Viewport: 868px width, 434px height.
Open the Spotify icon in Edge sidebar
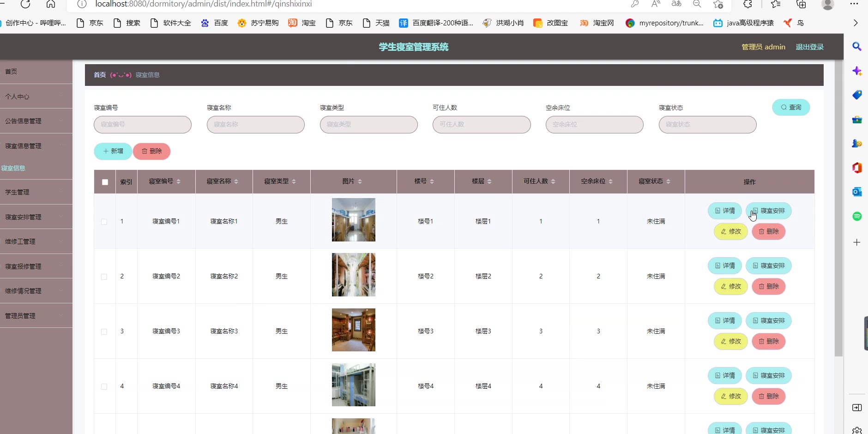(x=857, y=216)
